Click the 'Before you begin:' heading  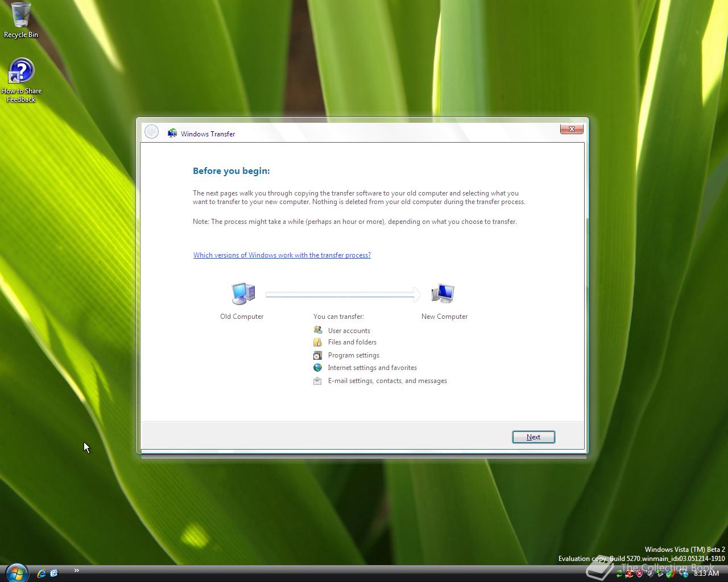pos(231,171)
